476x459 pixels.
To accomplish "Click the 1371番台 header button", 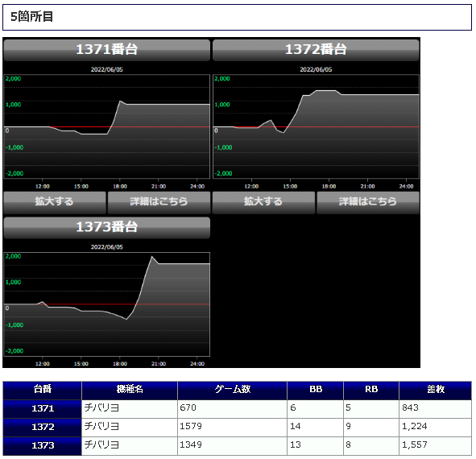I will (x=106, y=50).
